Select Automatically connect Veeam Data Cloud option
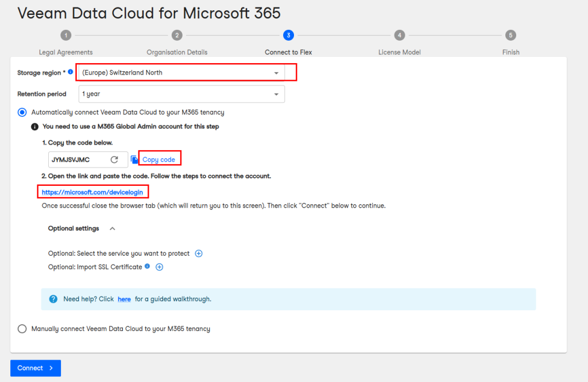This screenshot has width=588, height=382. tap(22, 112)
